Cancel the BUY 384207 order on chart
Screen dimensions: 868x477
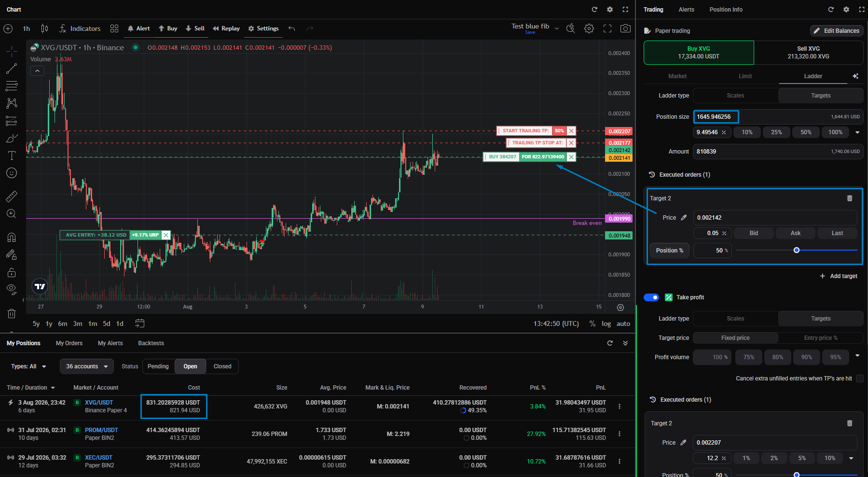(571, 157)
